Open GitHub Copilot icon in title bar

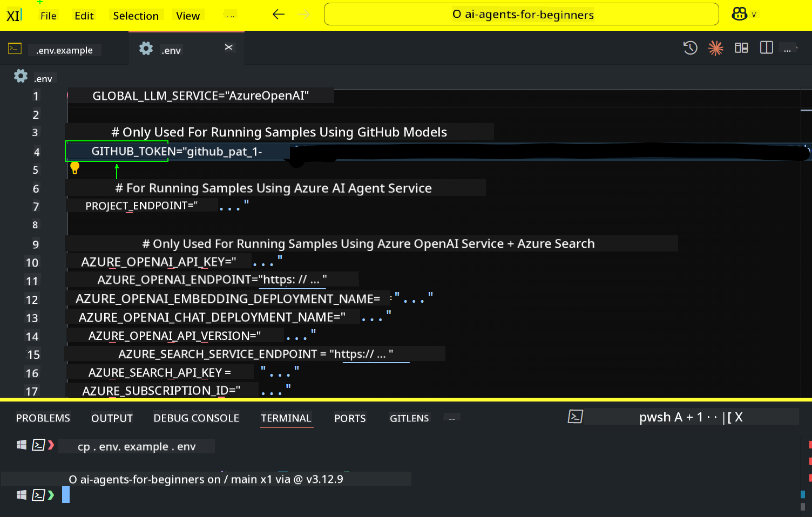pos(739,15)
